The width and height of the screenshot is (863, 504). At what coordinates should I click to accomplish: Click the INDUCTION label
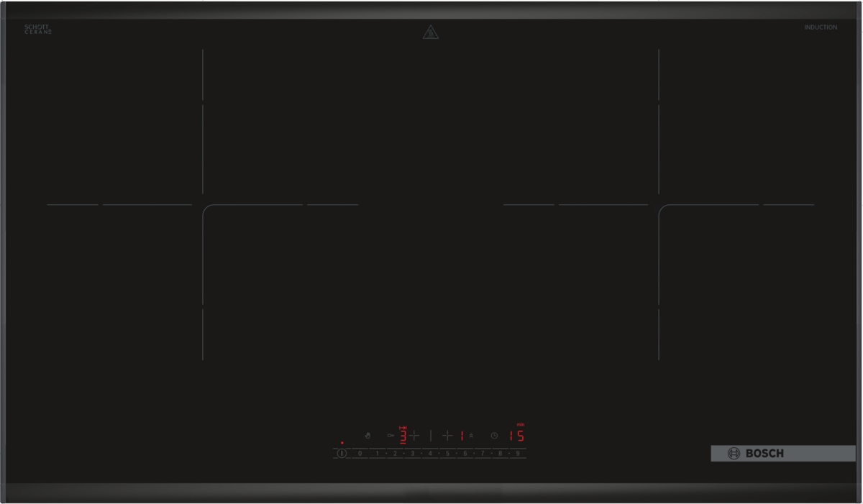(x=821, y=27)
